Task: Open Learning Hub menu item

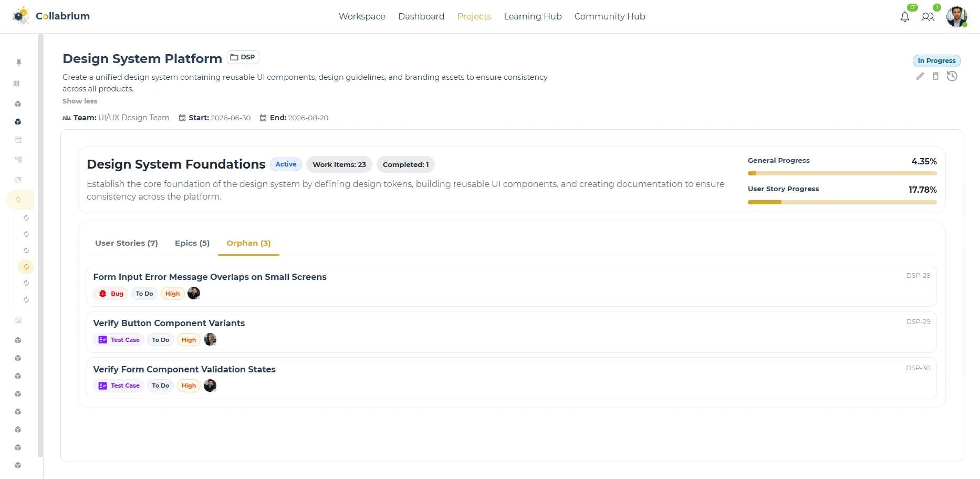Action: point(533,16)
